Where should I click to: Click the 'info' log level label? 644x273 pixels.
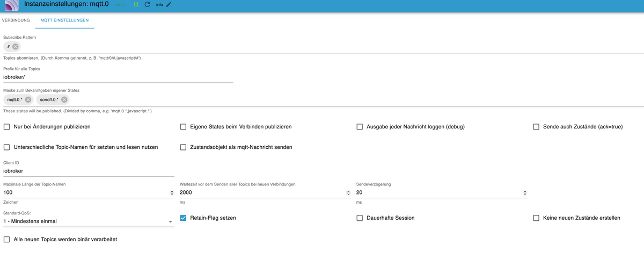[x=159, y=5]
